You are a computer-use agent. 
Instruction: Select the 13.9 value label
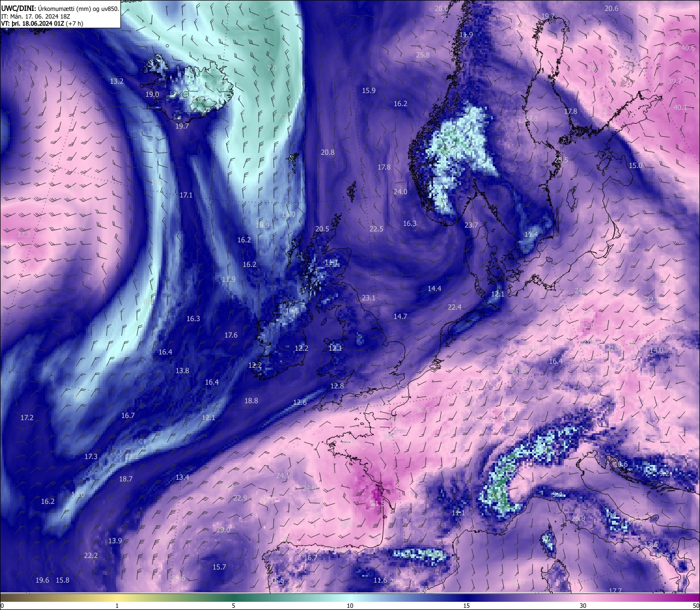pyautogui.click(x=115, y=541)
